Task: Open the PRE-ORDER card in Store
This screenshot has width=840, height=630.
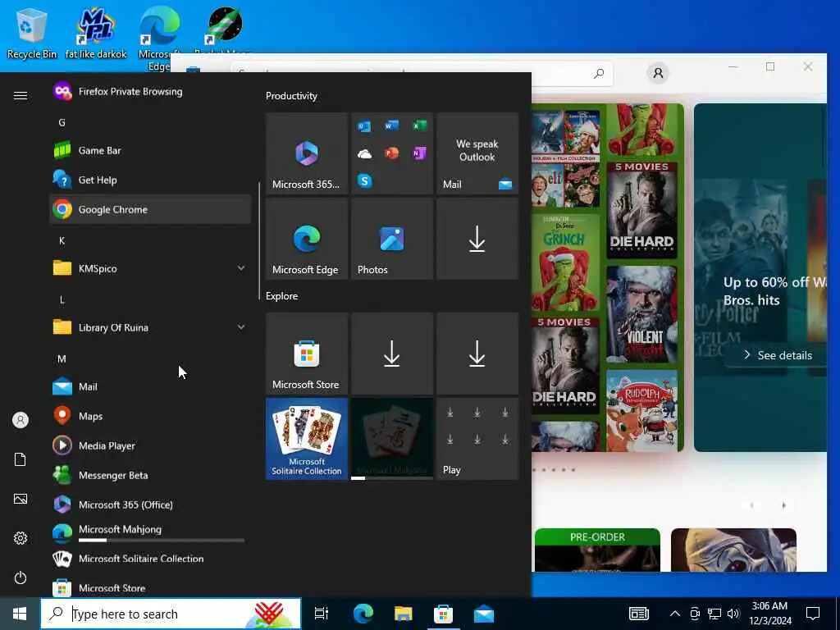Action: [597, 550]
